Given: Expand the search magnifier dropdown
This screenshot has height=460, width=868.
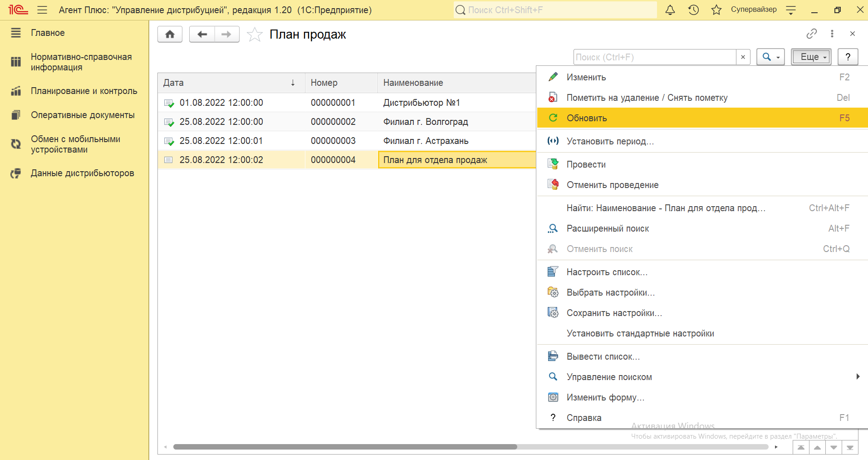Looking at the screenshot, I should pyautogui.click(x=770, y=57).
